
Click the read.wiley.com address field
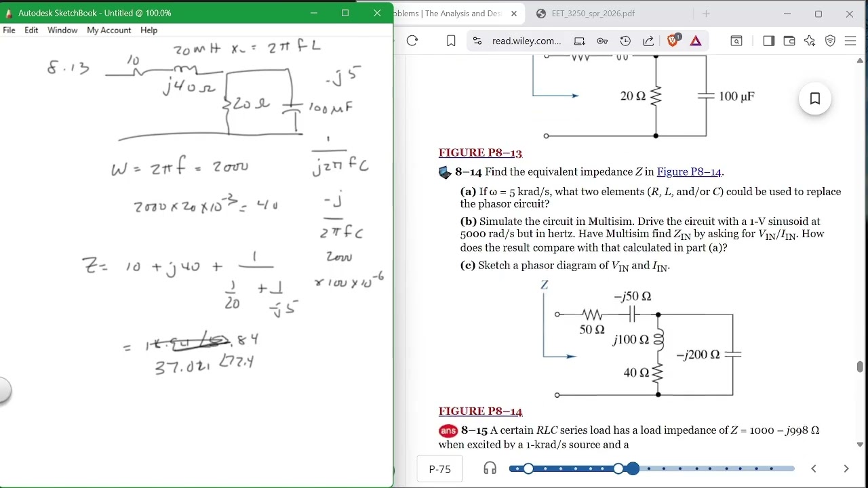pyautogui.click(x=526, y=41)
